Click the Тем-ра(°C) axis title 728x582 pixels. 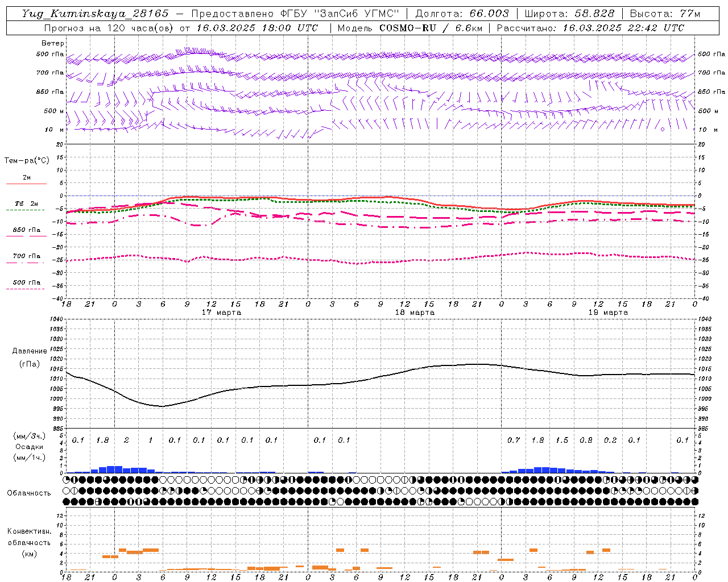[x=27, y=161]
